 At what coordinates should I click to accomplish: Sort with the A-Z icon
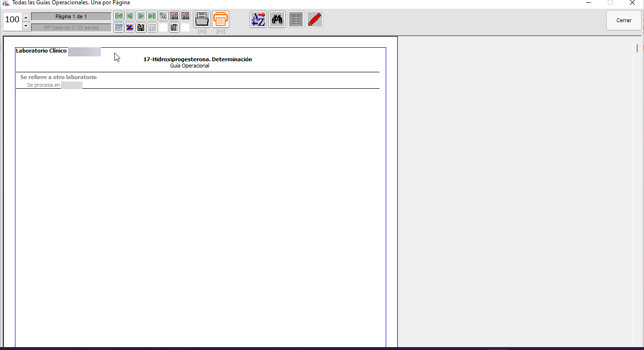pos(258,20)
